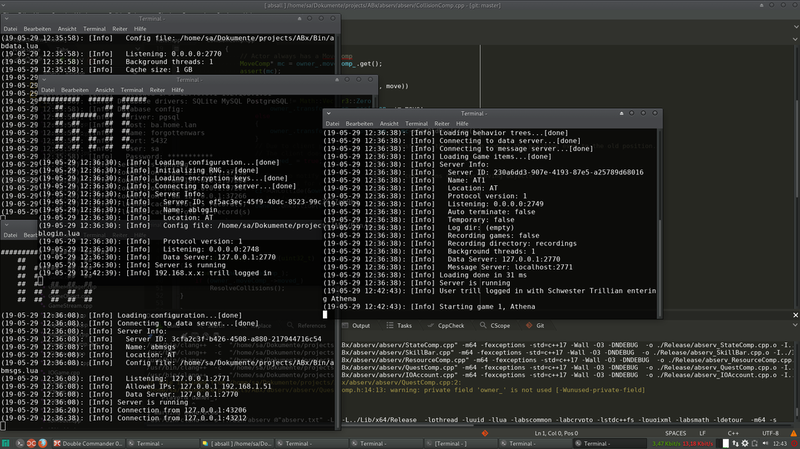Click the LF line-ending indicator in status bar
Screen dimensions: 800x449
coord(703,433)
